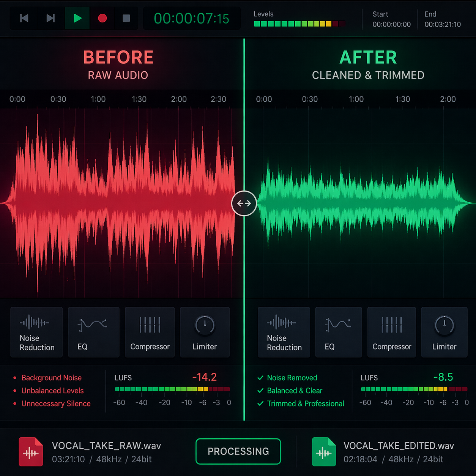Click the Background Noise issue item
476x476 pixels.
[x=48, y=378]
